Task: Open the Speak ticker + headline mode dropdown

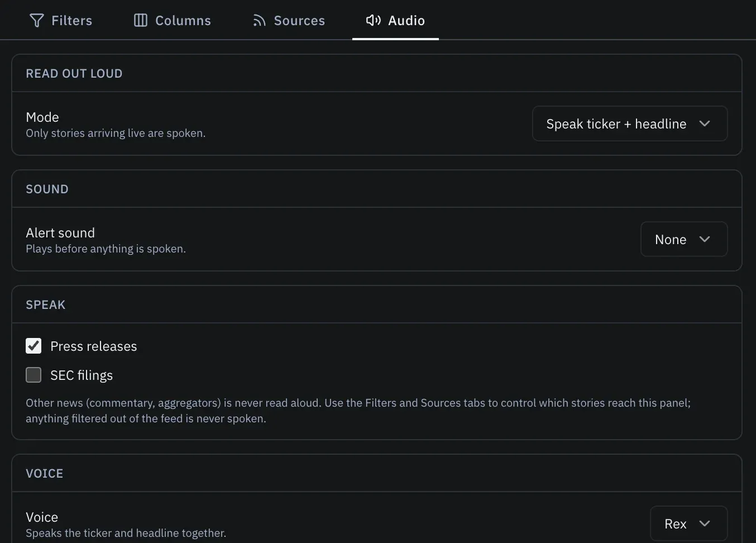Action: point(630,123)
